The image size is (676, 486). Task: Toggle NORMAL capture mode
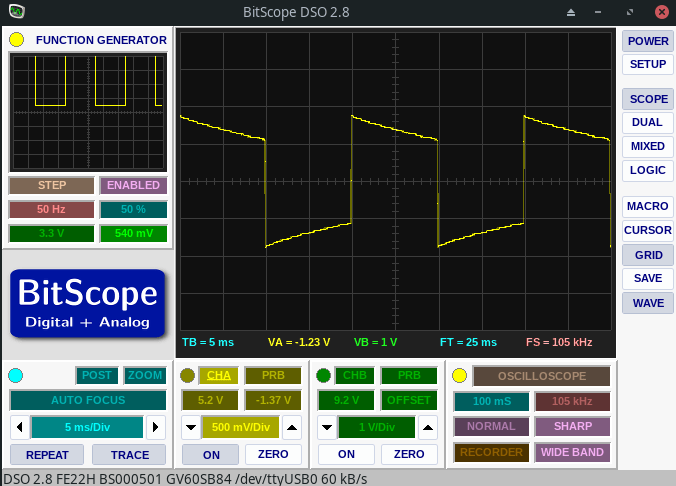491,426
